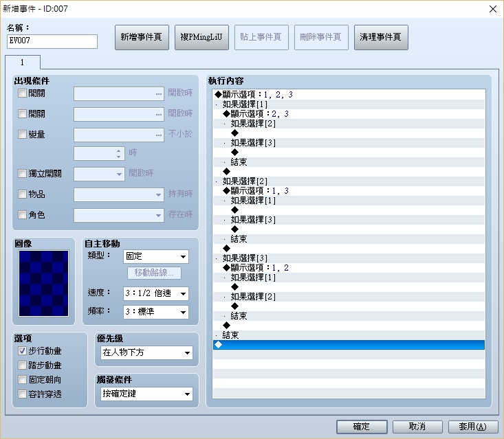Click the ellipsis of the 變量 field

[x=159, y=135]
